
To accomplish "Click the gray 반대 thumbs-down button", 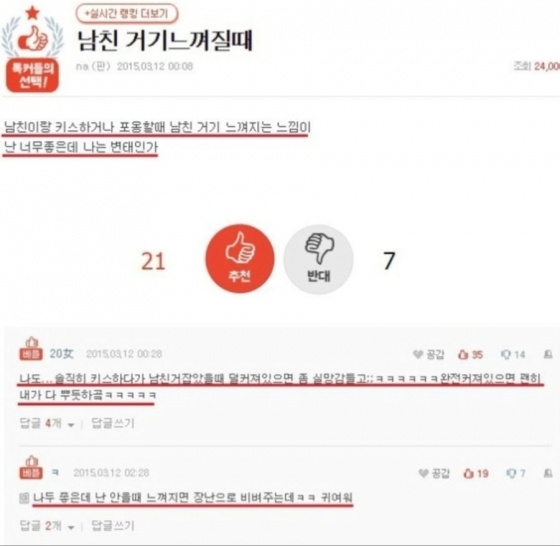I will coord(318,259).
